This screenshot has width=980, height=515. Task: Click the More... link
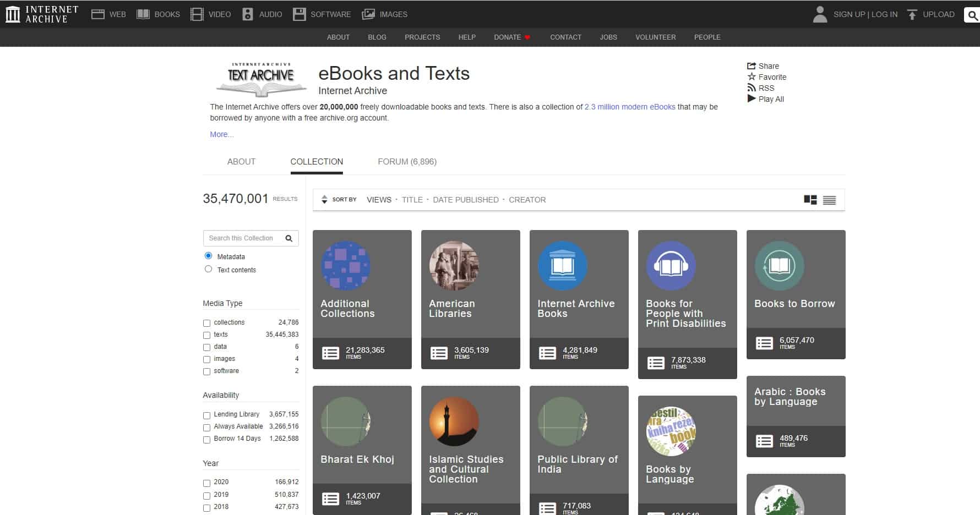(221, 134)
